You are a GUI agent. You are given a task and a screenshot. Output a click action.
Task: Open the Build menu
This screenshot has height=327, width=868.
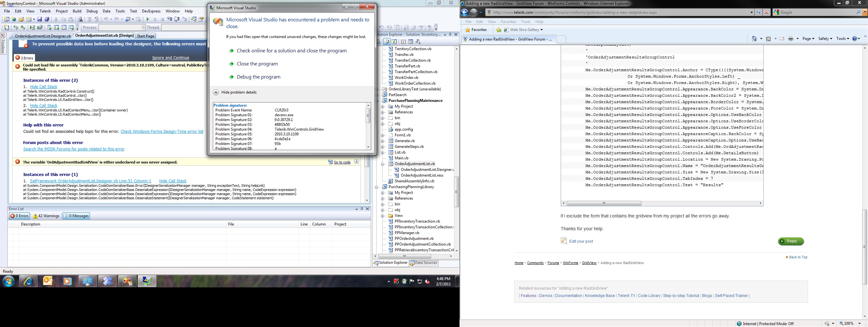click(77, 11)
